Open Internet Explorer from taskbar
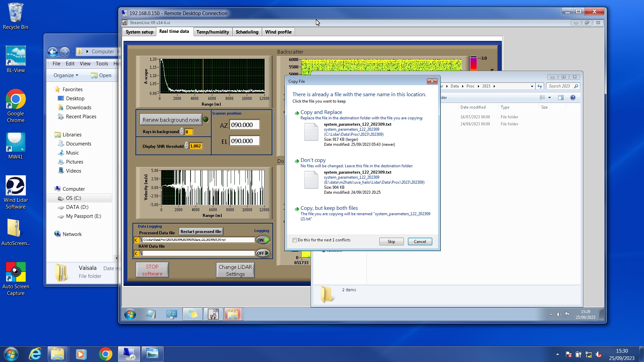Viewport: 644px width, 362px height. tap(35, 354)
